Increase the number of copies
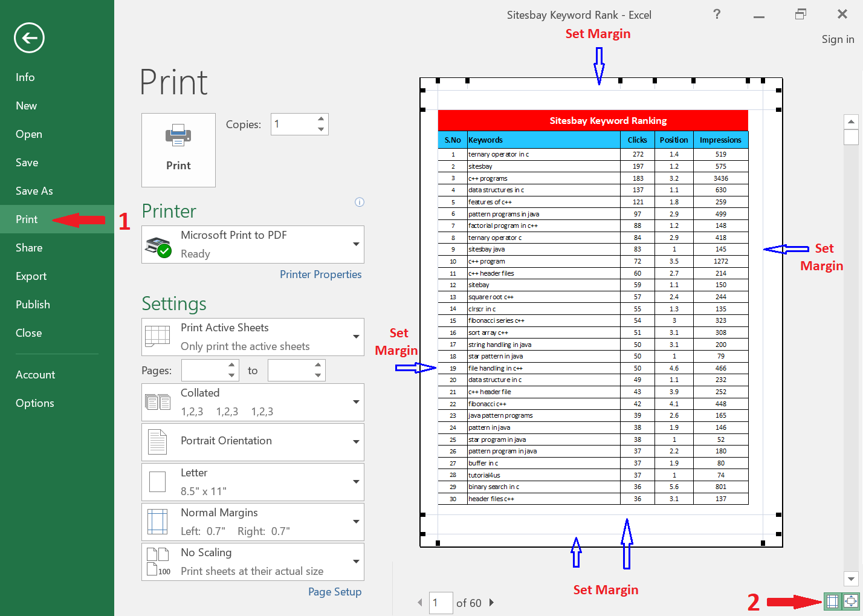Viewport: 863px width, 616px height. tap(321, 119)
